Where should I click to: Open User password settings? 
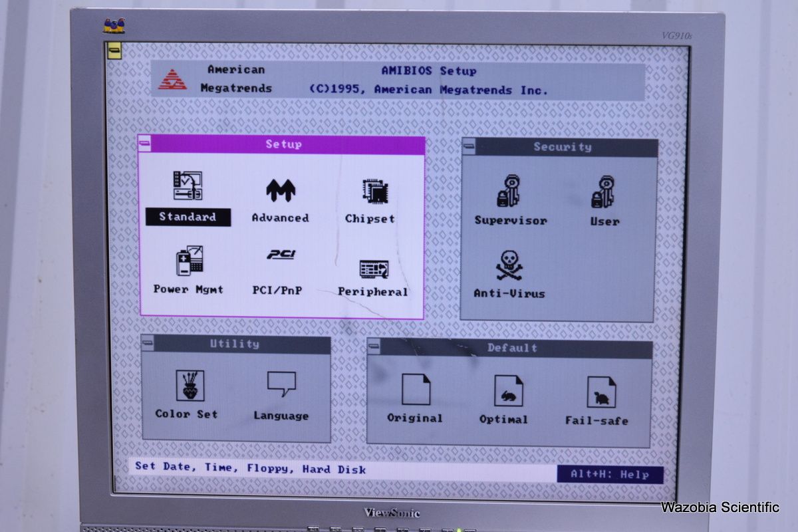point(604,193)
